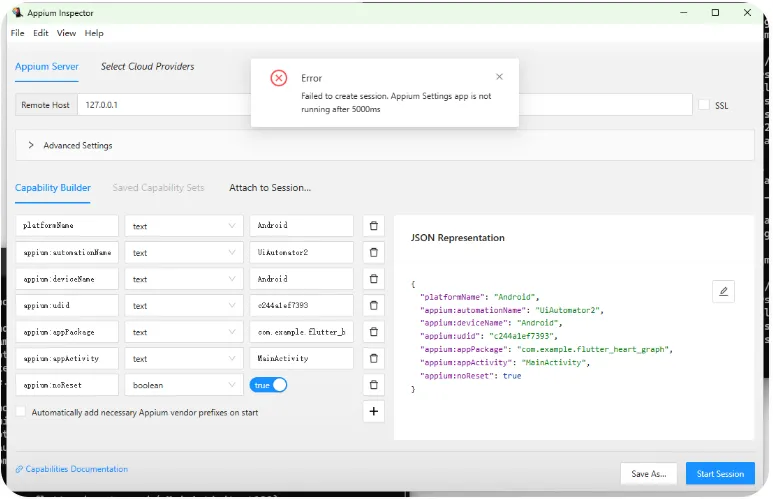Click the JSON Representation heading
773x499 pixels.
coord(457,238)
